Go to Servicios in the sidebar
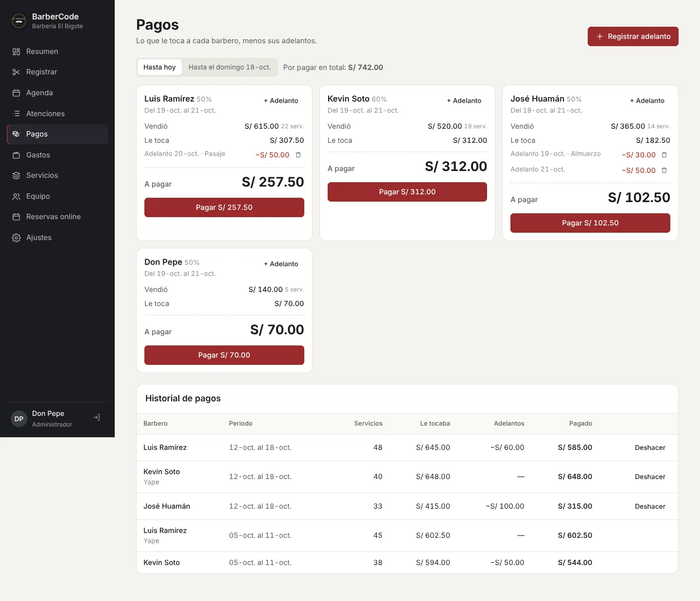 (57, 175)
